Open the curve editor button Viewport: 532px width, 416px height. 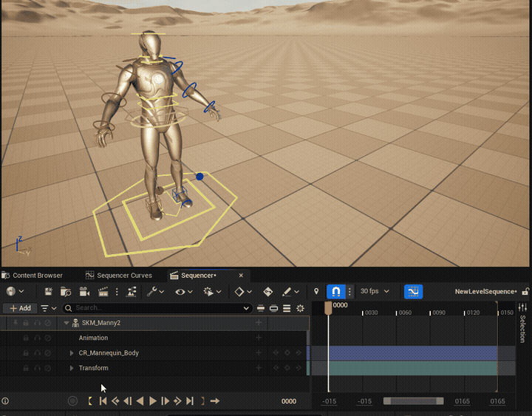(x=413, y=292)
